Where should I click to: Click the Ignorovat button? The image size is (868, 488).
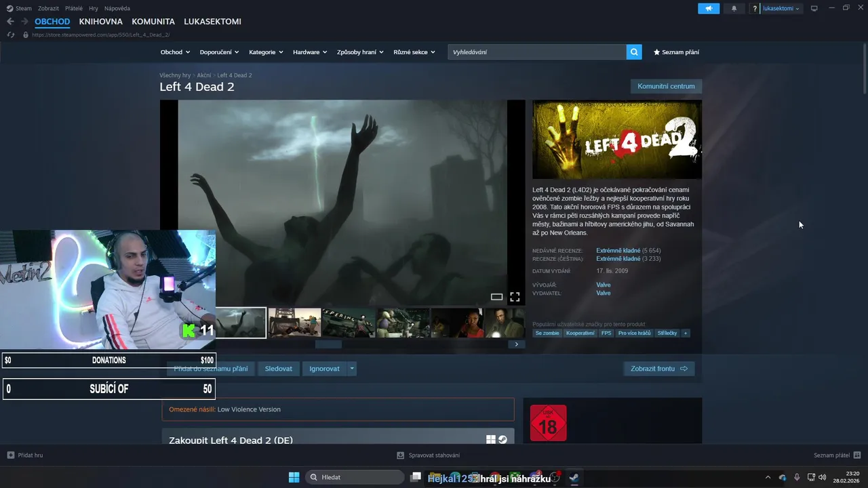(x=324, y=369)
